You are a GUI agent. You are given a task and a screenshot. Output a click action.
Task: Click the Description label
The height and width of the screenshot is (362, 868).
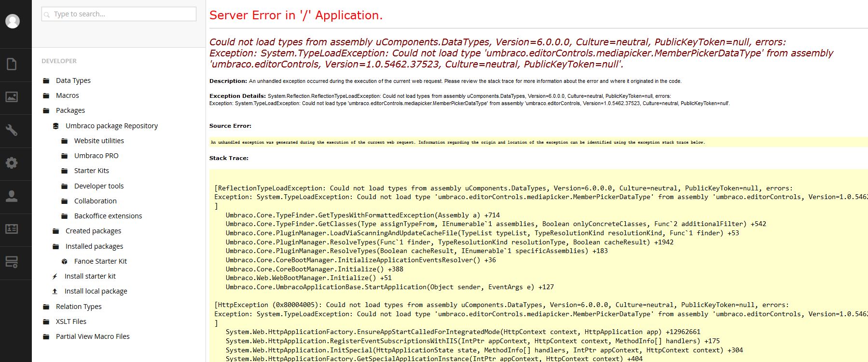[228, 81]
